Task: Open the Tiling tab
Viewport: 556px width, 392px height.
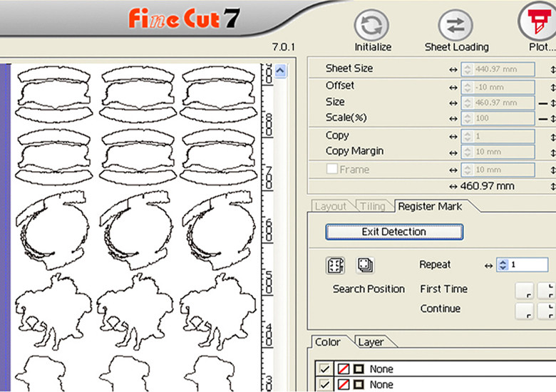Action: coord(373,207)
